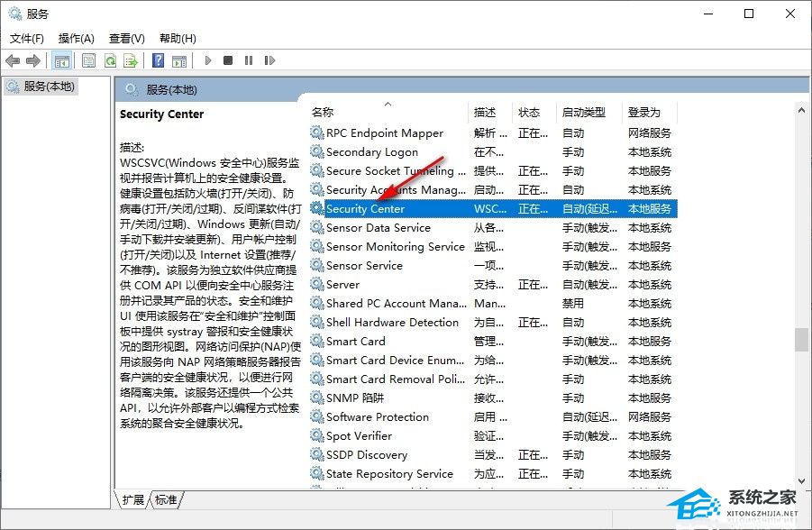The image size is (812, 530).
Task: Select the Secure Socket Tunneling service name
Action: (x=396, y=171)
